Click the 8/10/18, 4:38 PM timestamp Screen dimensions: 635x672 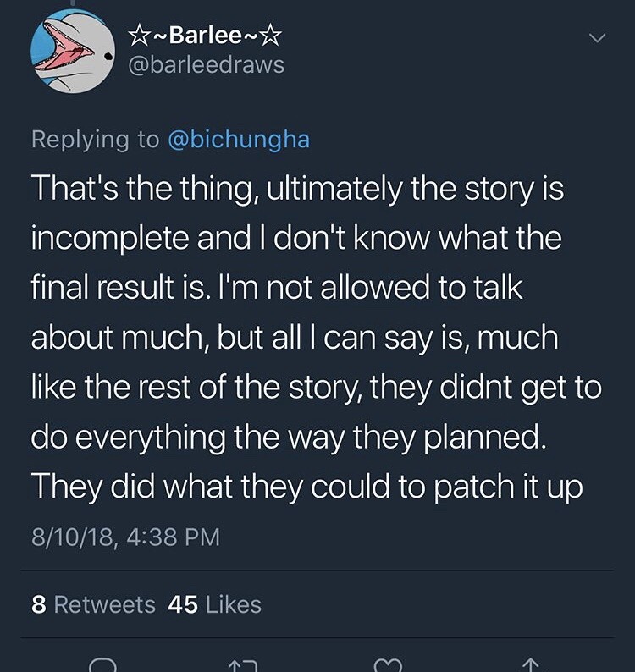point(125,537)
